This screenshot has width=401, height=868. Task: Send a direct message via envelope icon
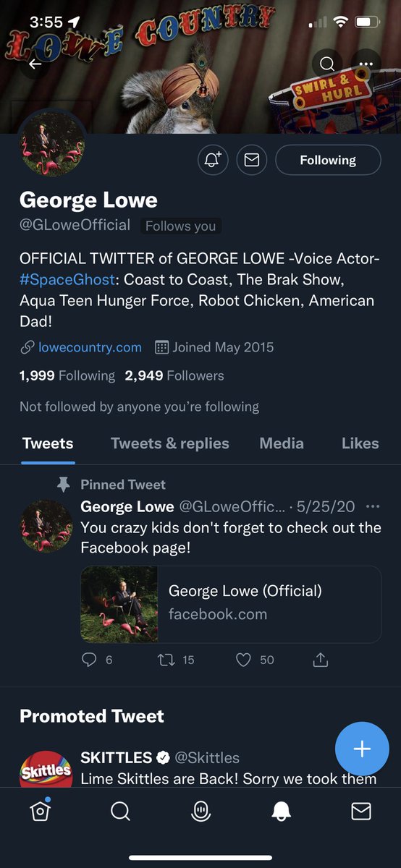[251, 160]
